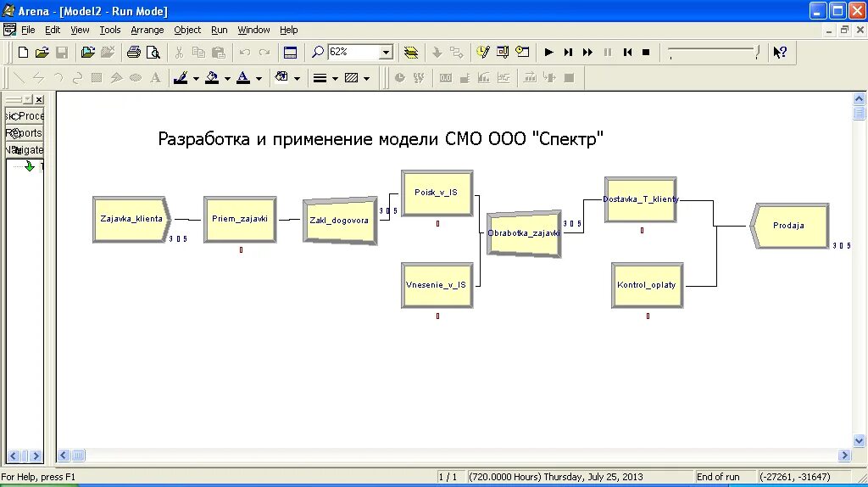Expand the window background color arrow
The height and width of the screenshot is (487, 868).
point(298,79)
